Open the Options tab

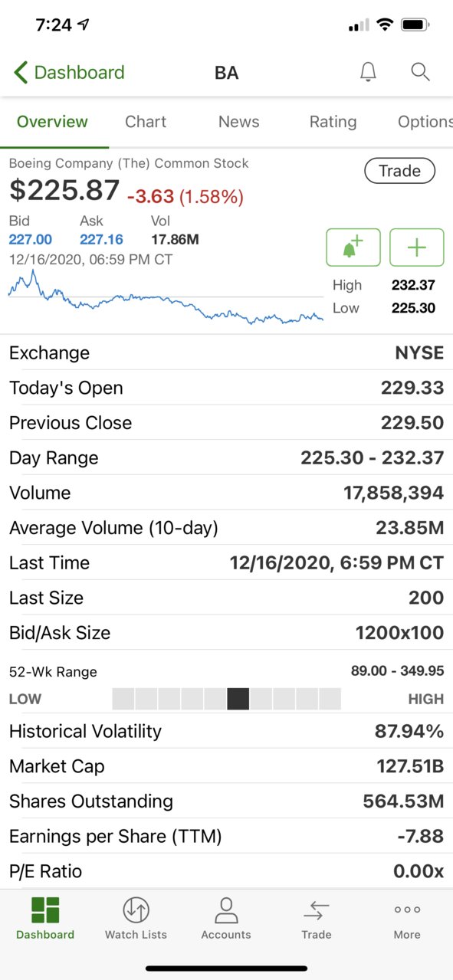pyautogui.click(x=425, y=122)
